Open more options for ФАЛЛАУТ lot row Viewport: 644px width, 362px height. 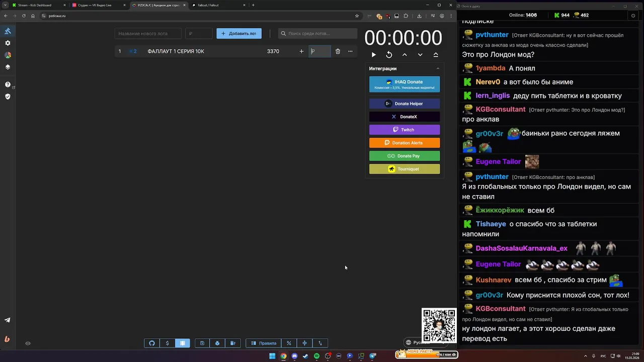[350, 51]
